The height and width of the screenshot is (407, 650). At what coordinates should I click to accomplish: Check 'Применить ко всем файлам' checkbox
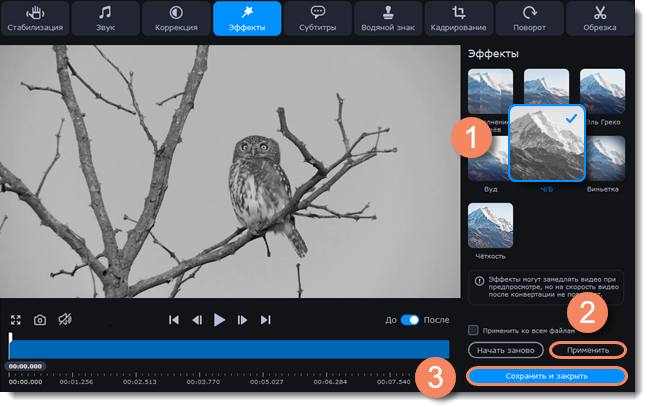[x=473, y=329]
